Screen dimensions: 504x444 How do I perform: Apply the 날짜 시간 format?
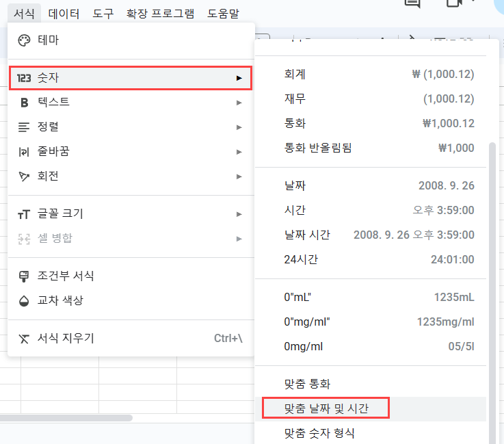tap(371, 235)
